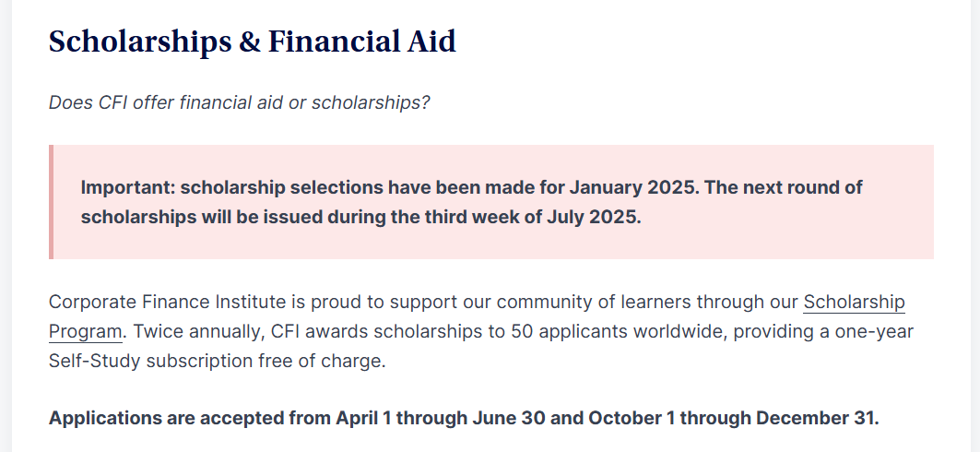Click the word "Program" in the underlined link
Screen dimensions: 980x452
[x=85, y=331]
